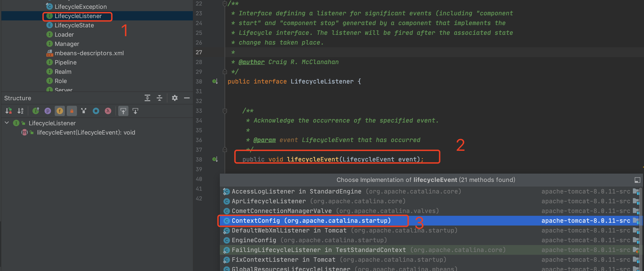The width and height of the screenshot is (644, 271).
Task: Toggle Show non-public members lock filter
Action: point(72,111)
